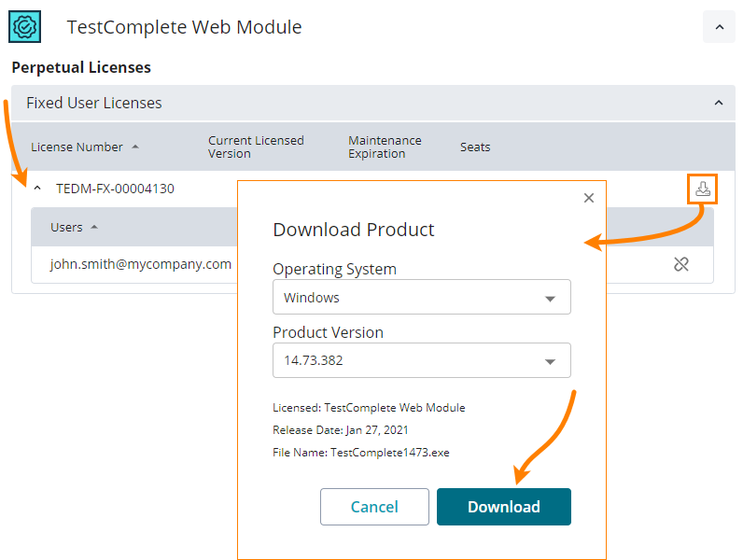Collapse the Fixed User Licenses panel
Viewport: 743px width, 560px height.
pyautogui.click(x=718, y=103)
